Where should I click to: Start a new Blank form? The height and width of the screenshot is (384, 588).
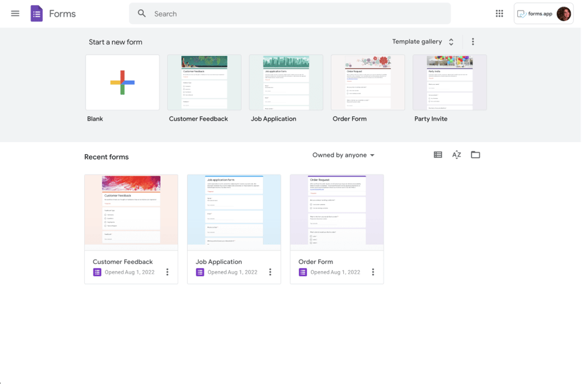click(x=122, y=82)
